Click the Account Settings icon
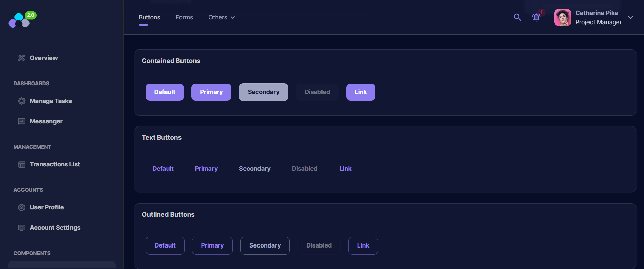The width and height of the screenshot is (644, 269). tap(21, 228)
